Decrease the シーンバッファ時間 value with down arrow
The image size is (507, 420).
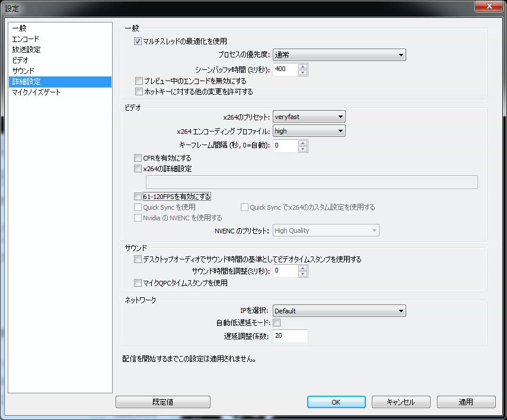[x=302, y=73]
